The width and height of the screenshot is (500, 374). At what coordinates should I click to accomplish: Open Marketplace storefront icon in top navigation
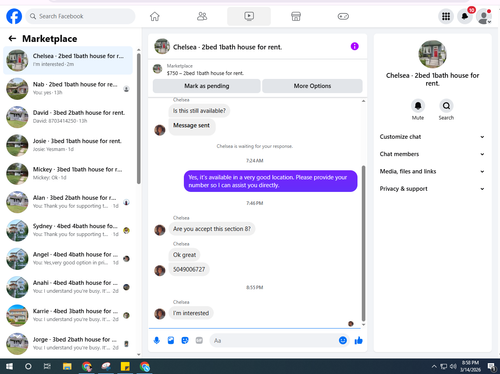pos(296,16)
